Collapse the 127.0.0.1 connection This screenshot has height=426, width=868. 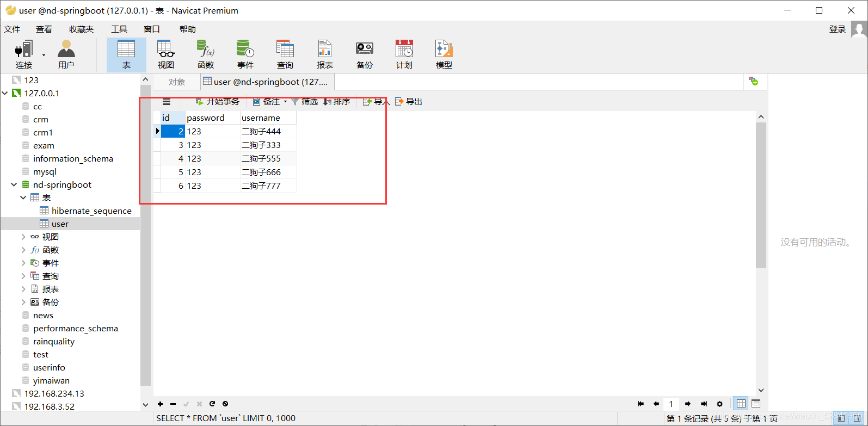coord(5,93)
